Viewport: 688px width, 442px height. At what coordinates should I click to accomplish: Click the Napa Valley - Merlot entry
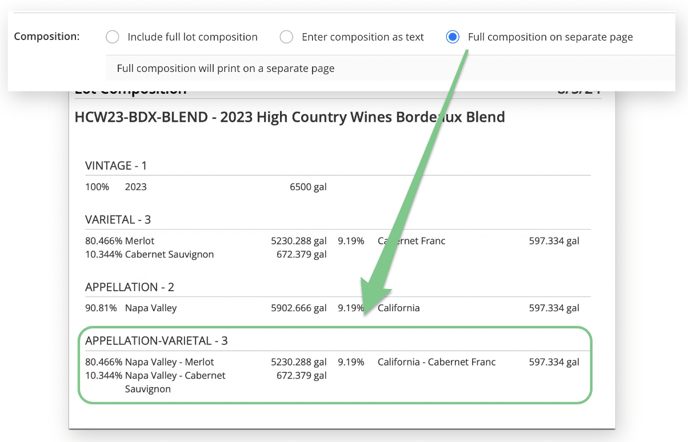click(x=169, y=362)
